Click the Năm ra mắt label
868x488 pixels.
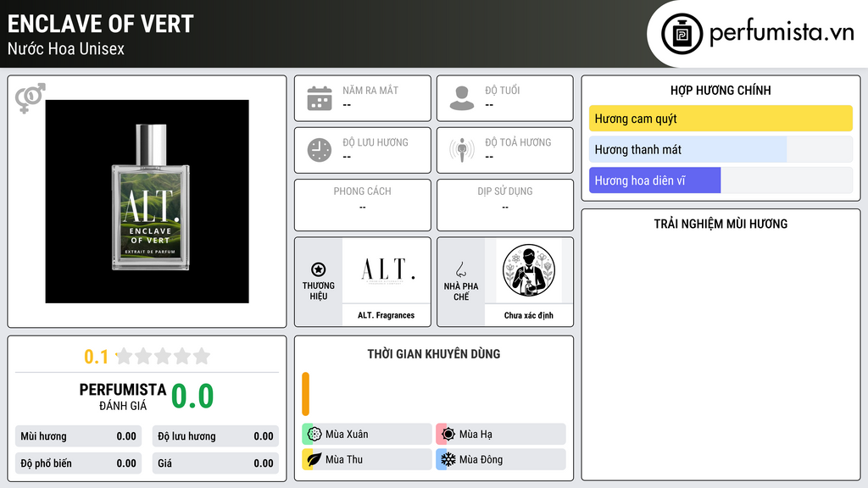(x=370, y=90)
